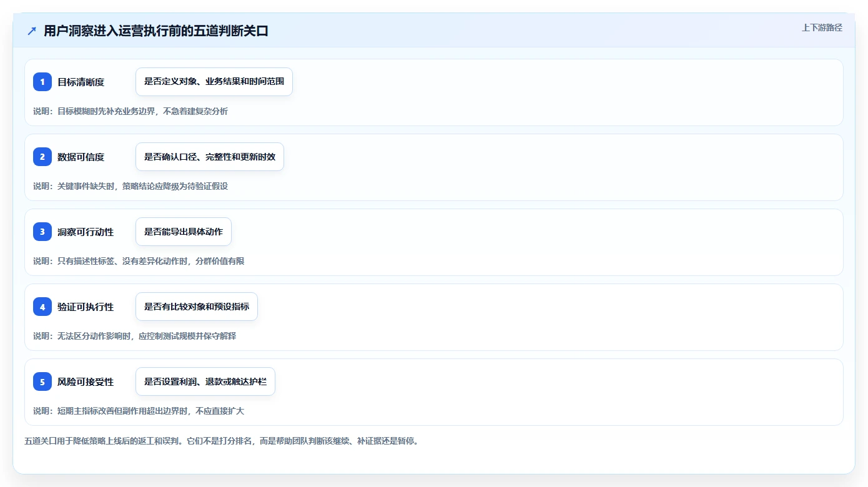Click the arrow icon beside the page title
The height and width of the screenshot is (487, 868).
(x=32, y=31)
